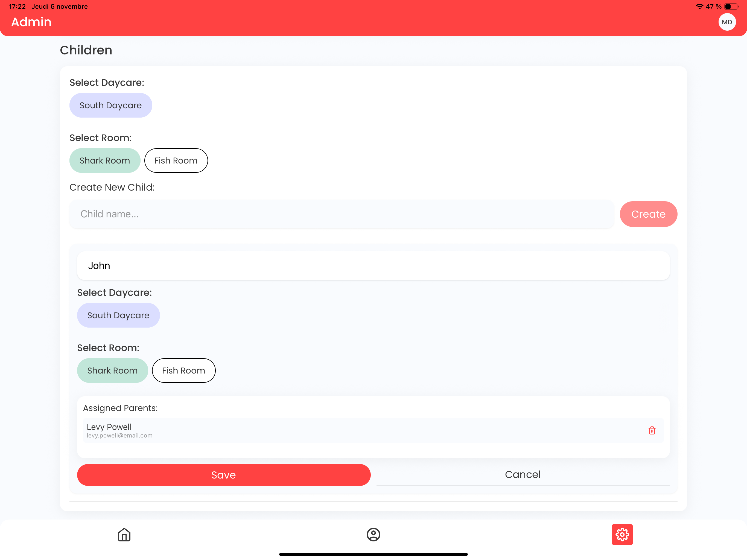Click the Create New Child label
Viewport: 747px width, 560px height.
pos(112,187)
